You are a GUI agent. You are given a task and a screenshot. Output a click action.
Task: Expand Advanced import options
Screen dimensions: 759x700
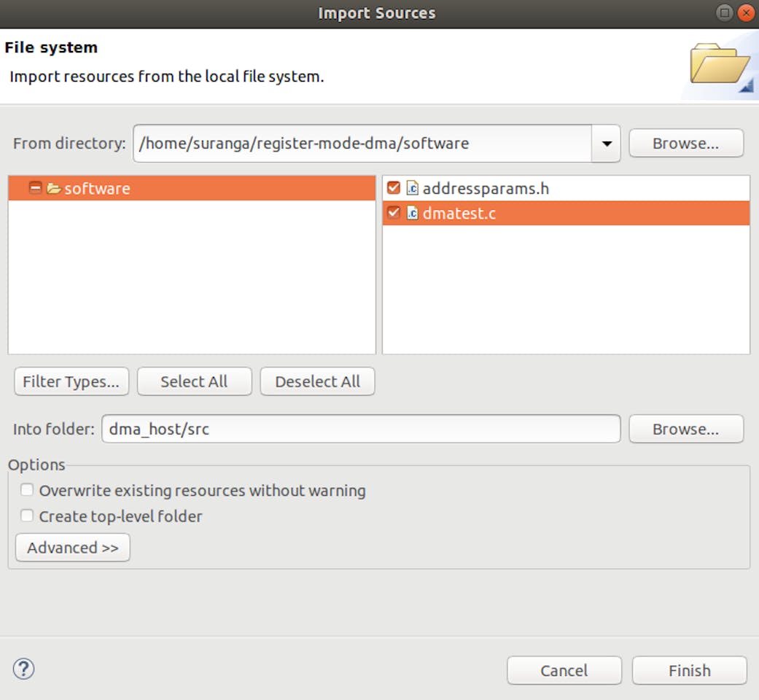point(72,548)
